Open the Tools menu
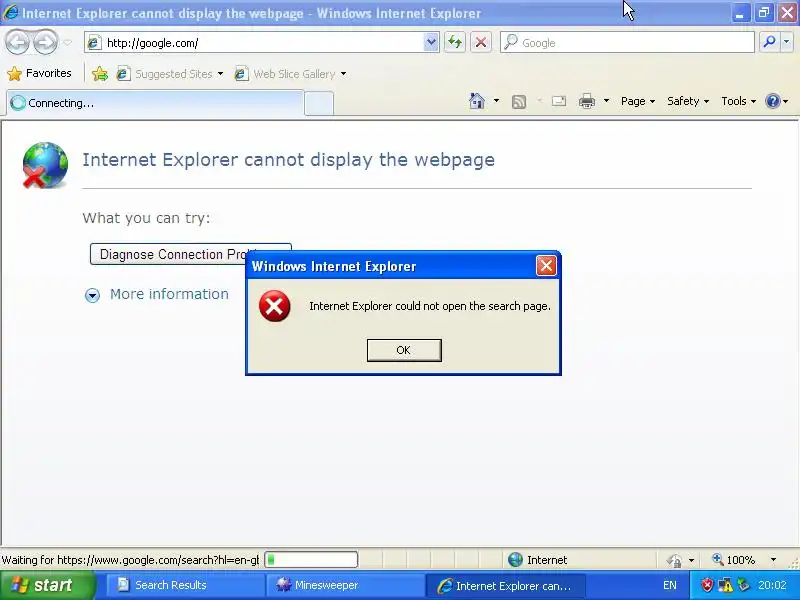Viewport: 800px width, 600px height. pos(738,101)
